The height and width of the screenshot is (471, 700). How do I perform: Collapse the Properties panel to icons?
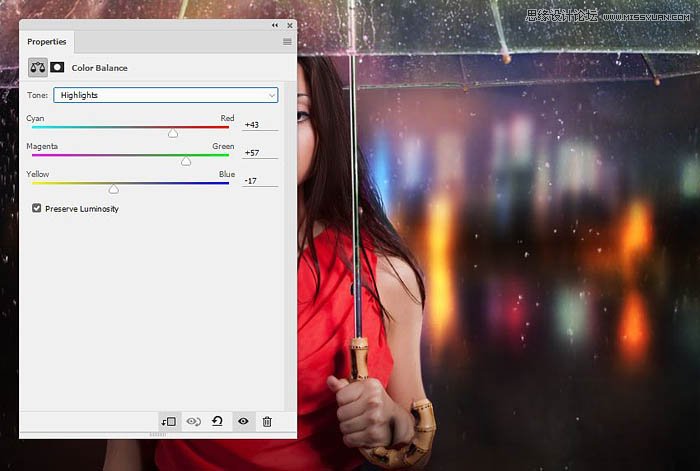click(275, 24)
